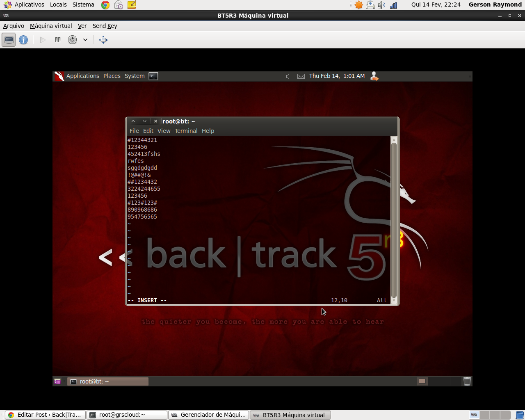Click the line 452413fshs in vim
525x420 pixels.
tap(144, 154)
